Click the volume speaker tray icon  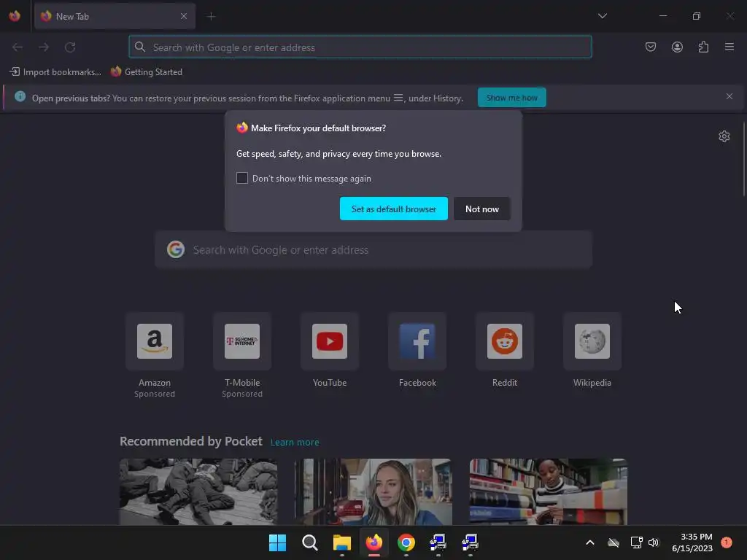(x=654, y=542)
